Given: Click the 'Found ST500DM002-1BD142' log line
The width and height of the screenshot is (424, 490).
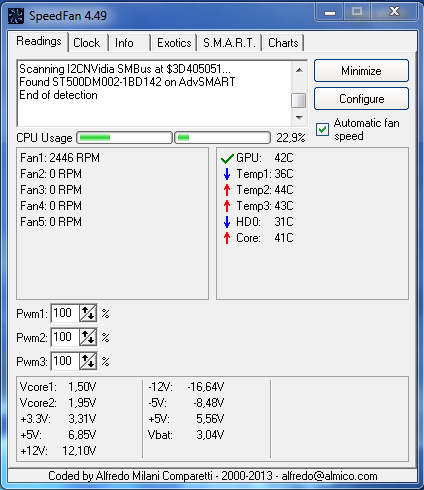Looking at the screenshot, I should point(127,82).
